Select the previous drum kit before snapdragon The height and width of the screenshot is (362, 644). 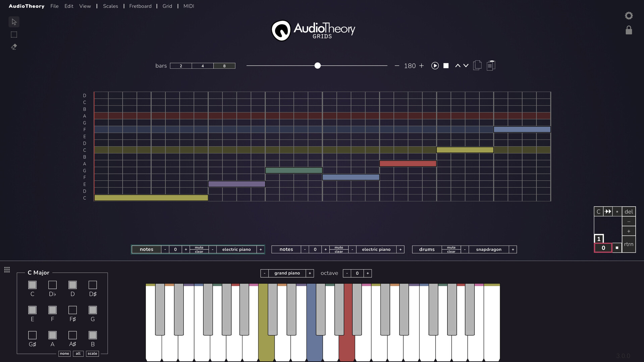(x=465, y=249)
